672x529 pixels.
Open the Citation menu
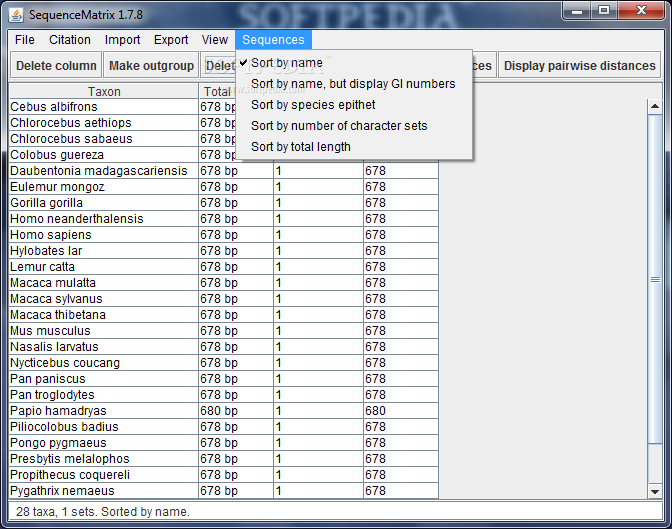[x=69, y=40]
